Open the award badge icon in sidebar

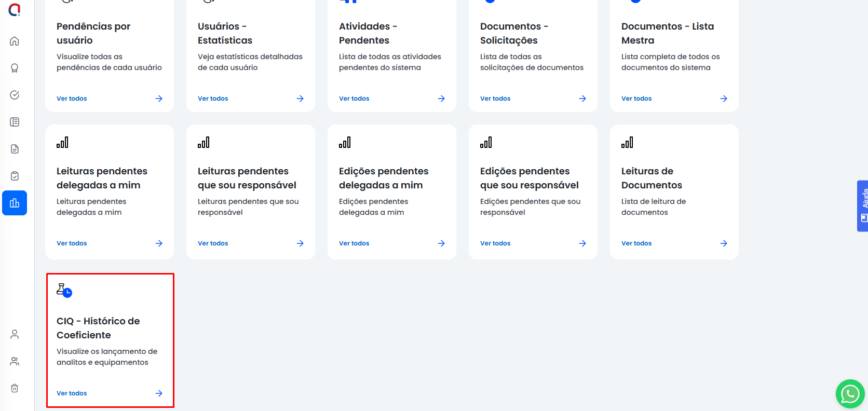(x=15, y=68)
